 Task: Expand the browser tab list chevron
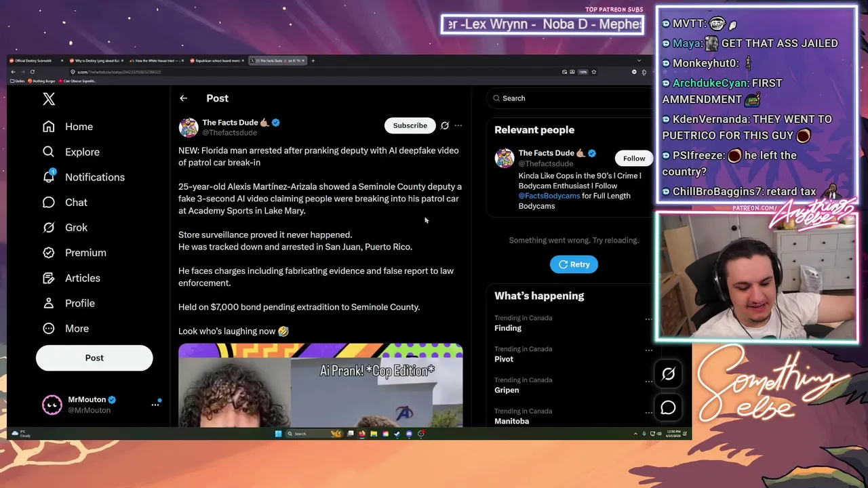click(x=639, y=60)
